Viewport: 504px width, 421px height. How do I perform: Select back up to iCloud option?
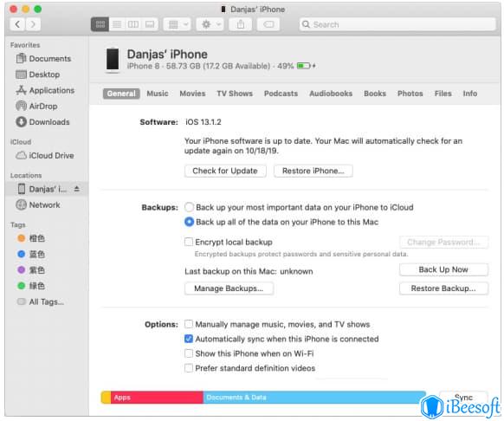tap(189, 207)
